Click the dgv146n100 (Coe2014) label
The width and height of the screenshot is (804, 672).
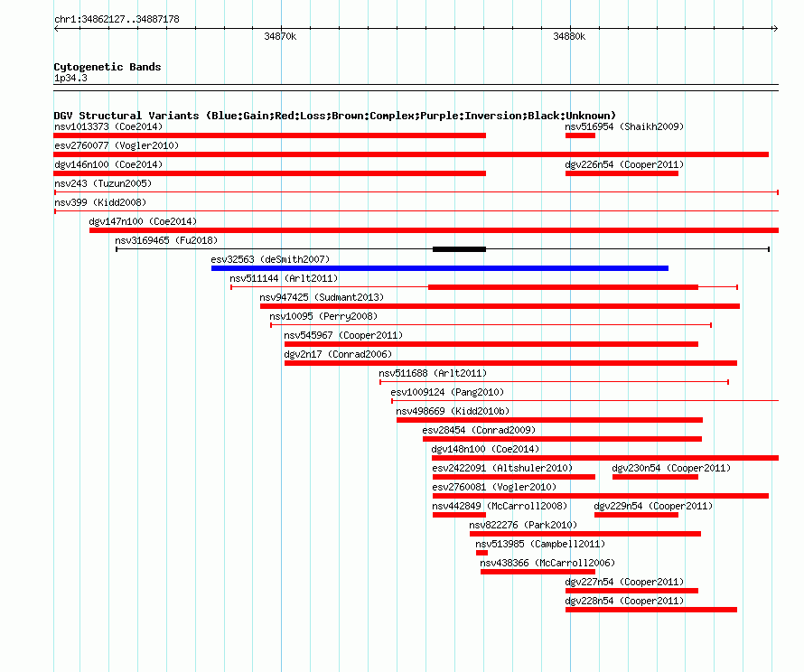click(x=108, y=164)
